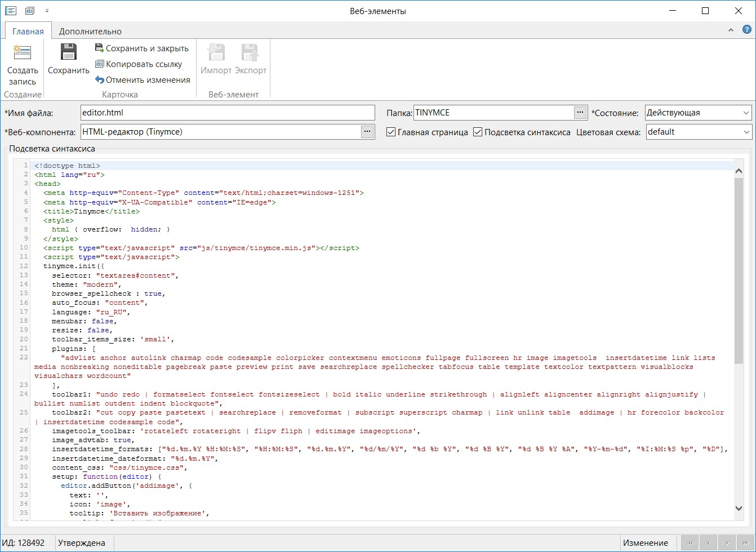Screen dimensions: 756x552
Task: Click the resize: false code line
Action: point(82,330)
